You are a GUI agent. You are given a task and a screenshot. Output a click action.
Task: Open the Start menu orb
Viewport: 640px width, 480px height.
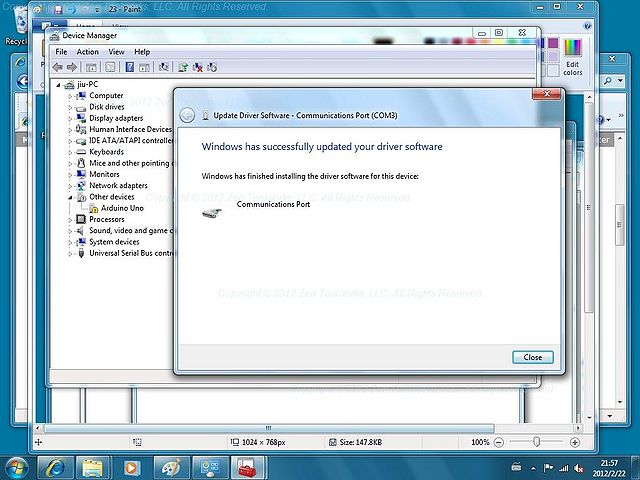click(16, 468)
